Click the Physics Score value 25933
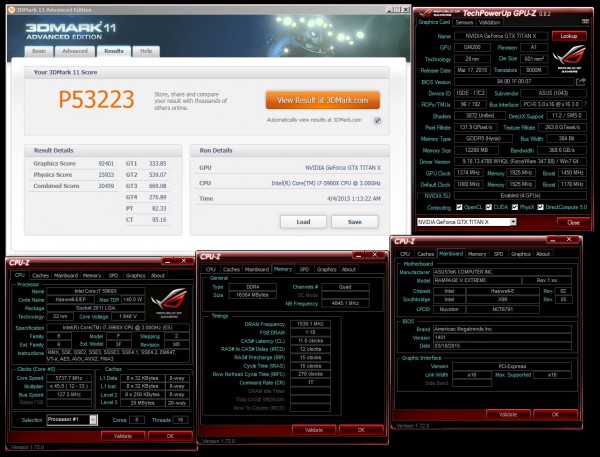 point(106,175)
